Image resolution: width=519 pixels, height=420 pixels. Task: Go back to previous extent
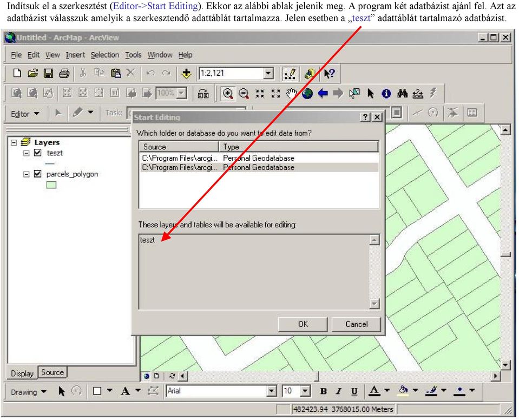click(323, 94)
